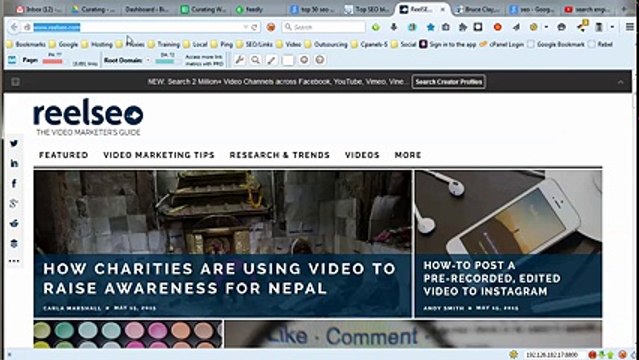Click the selected URL in the address bar
This screenshot has width=639, height=360.
click(57, 27)
